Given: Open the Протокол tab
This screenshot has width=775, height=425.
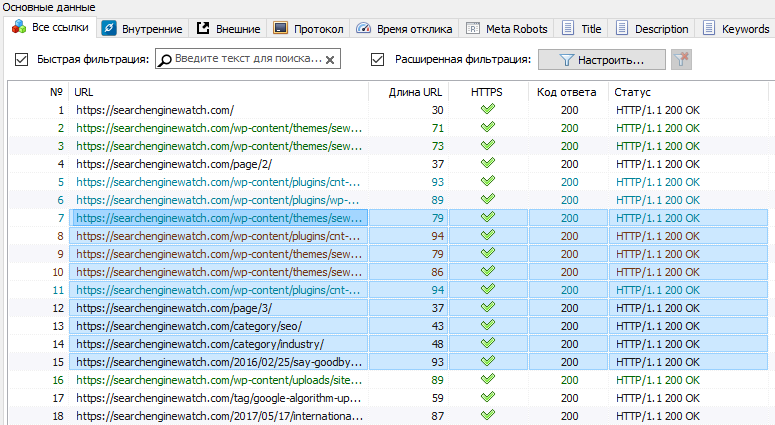Looking at the screenshot, I should click(x=308, y=29).
